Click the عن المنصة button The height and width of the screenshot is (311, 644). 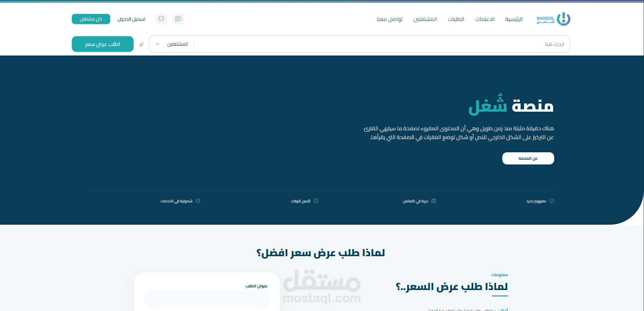click(x=528, y=158)
